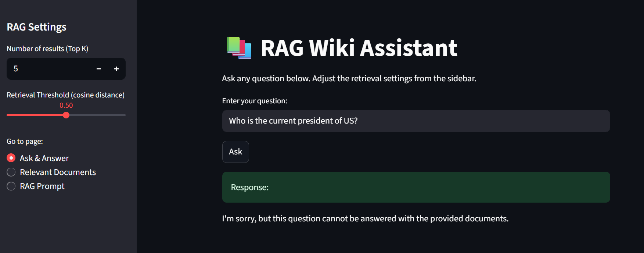Click the sidebar instructions sentence about retrieval settings

[349, 78]
